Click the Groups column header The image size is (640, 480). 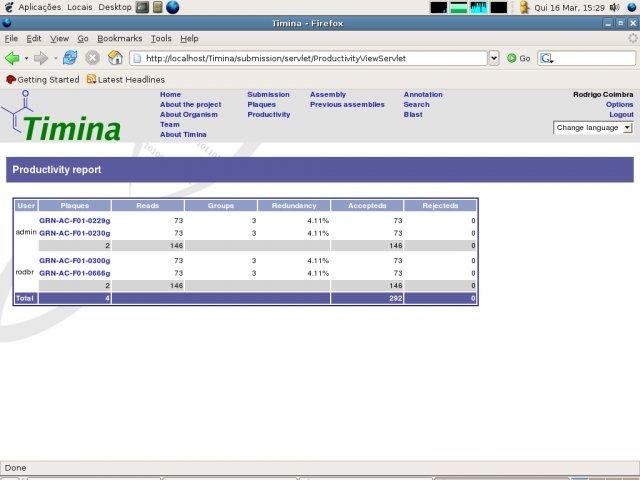point(221,206)
